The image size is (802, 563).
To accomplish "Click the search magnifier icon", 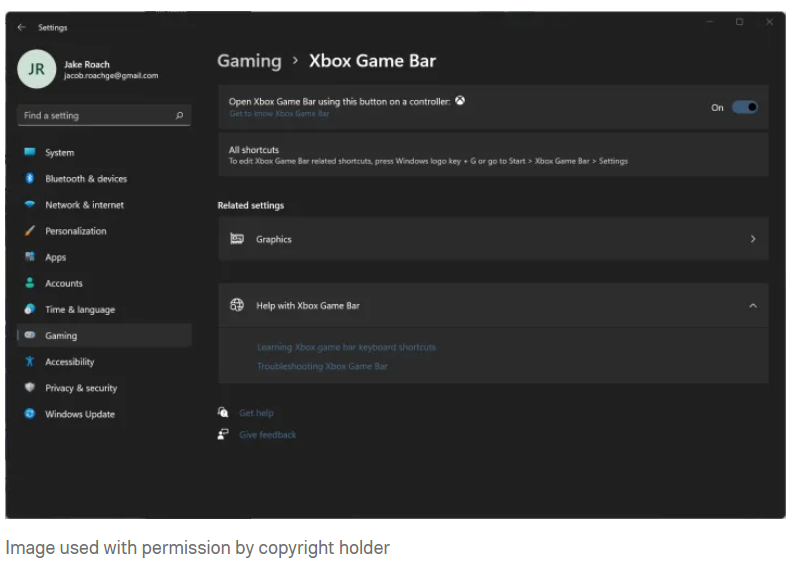I will [179, 116].
